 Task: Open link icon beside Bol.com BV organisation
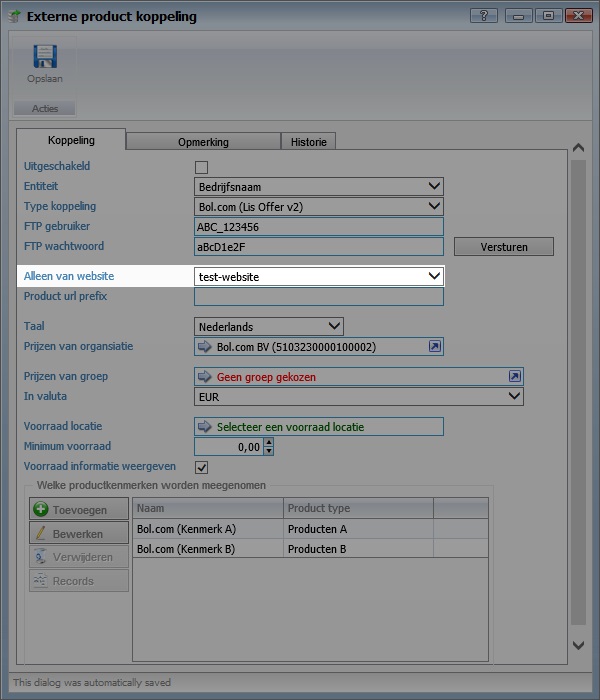434,347
